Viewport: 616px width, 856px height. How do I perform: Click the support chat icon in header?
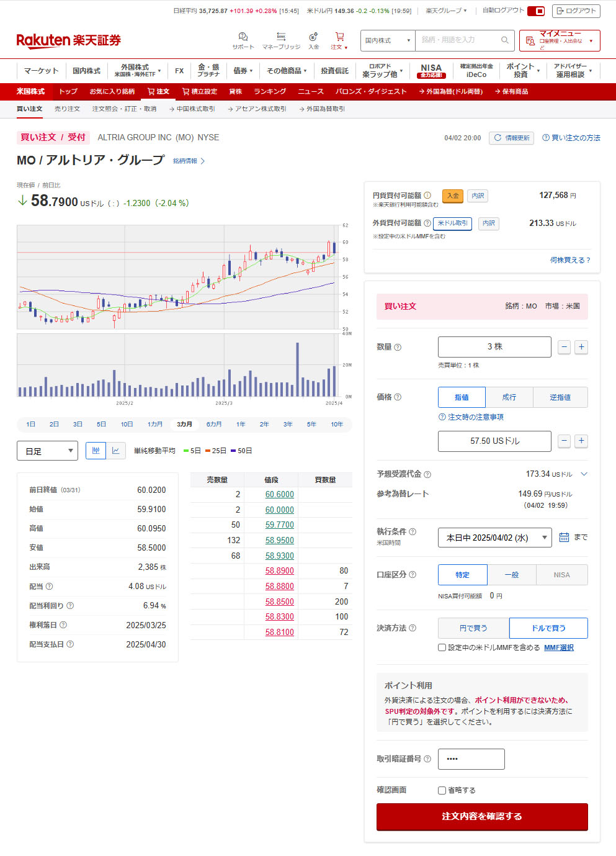pos(243,37)
